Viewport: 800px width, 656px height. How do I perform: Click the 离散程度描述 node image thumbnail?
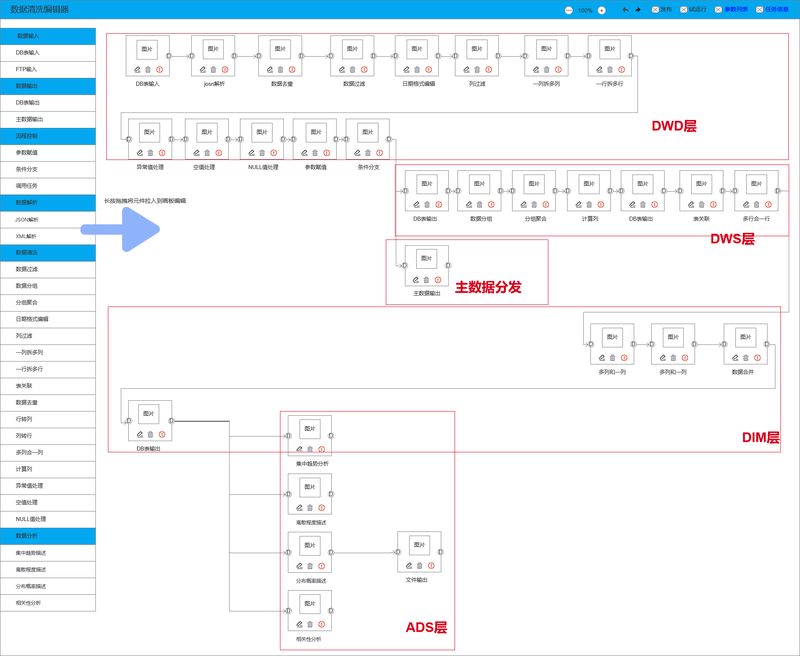click(310, 487)
